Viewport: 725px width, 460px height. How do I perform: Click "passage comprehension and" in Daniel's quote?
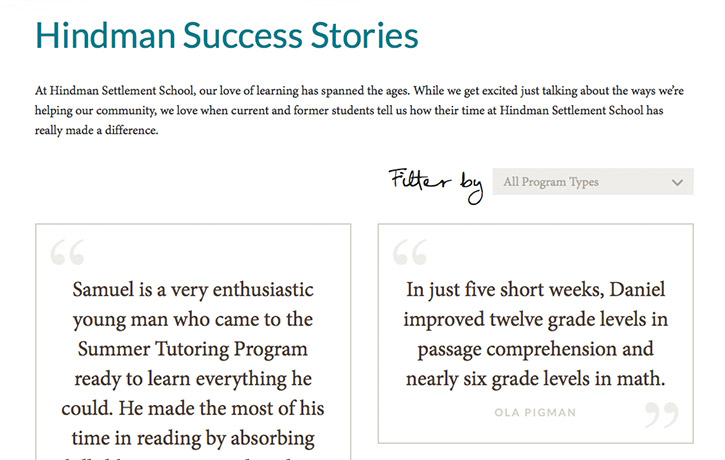[x=535, y=350]
